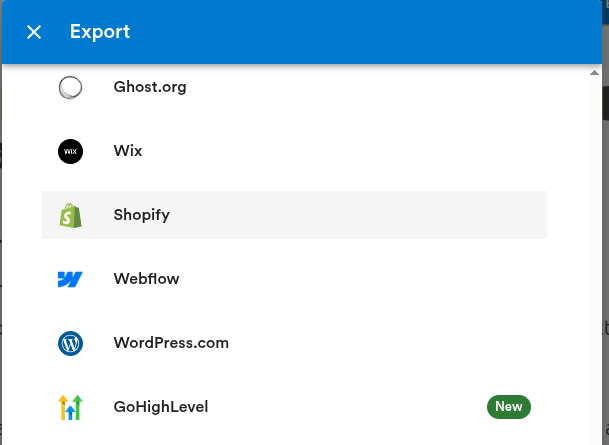The height and width of the screenshot is (445, 609).
Task: Click the WordPress.com logo icon
Action: pos(70,343)
